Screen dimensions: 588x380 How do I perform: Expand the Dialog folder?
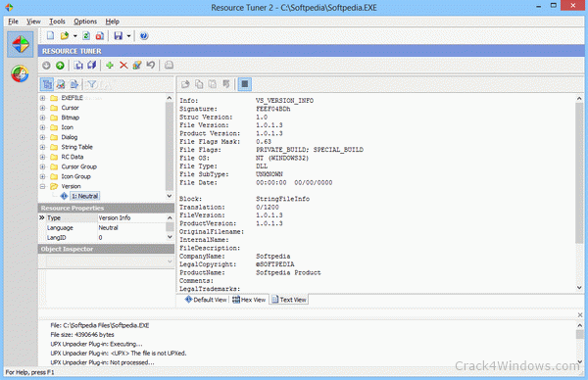pyautogui.click(x=43, y=137)
